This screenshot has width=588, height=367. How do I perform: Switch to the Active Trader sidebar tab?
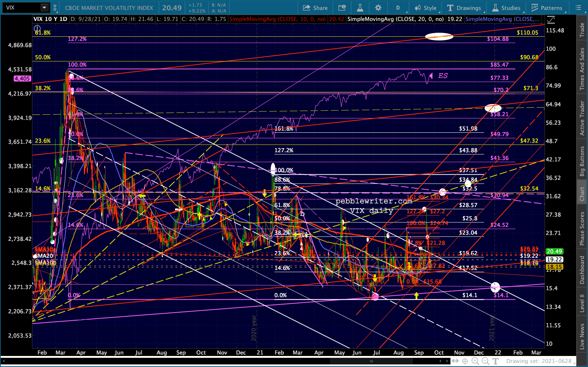point(582,118)
